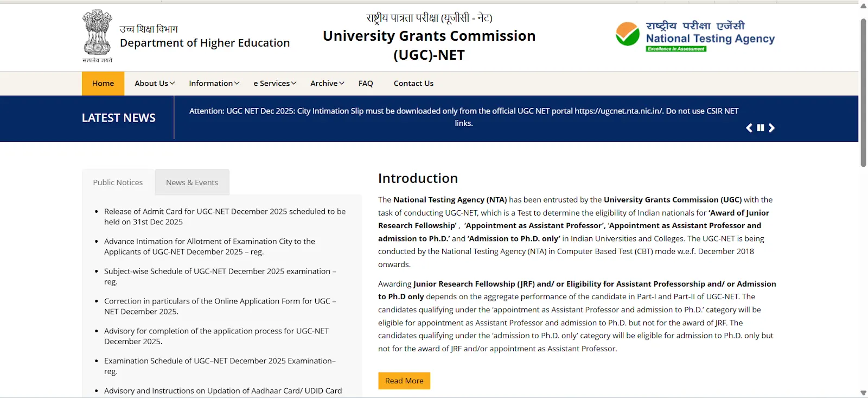Open the Archive dropdown menu
The height and width of the screenshot is (398, 868).
click(x=327, y=83)
